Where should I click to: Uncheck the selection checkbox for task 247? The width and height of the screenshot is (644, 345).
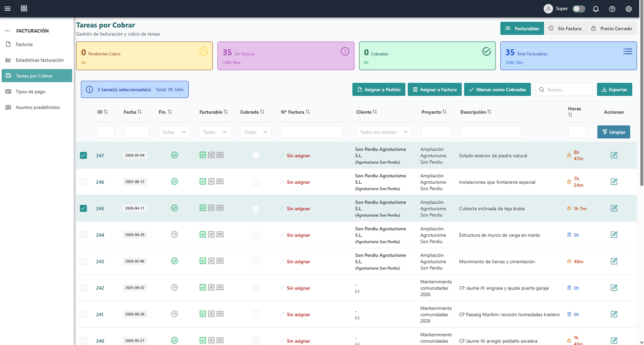click(x=83, y=155)
